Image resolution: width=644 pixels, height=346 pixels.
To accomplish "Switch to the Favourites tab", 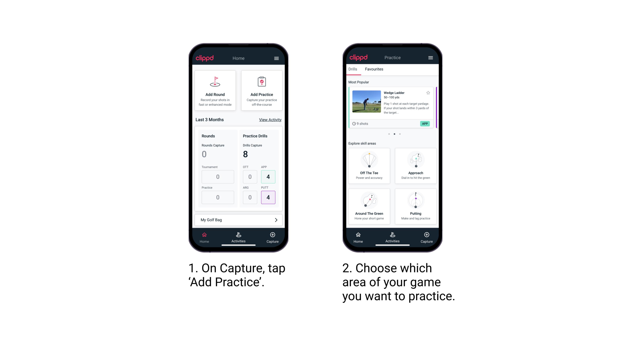I will point(374,70).
